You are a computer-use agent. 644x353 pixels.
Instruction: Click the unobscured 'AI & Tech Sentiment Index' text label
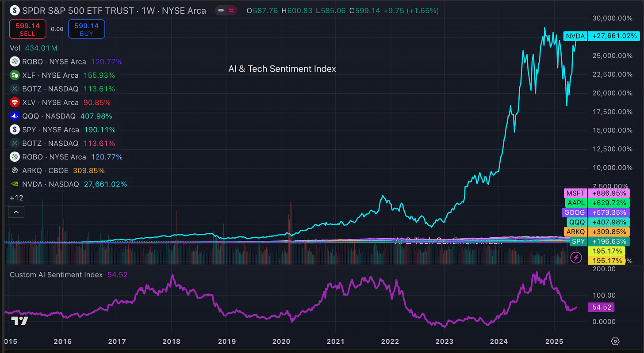pyautogui.click(x=282, y=69)
